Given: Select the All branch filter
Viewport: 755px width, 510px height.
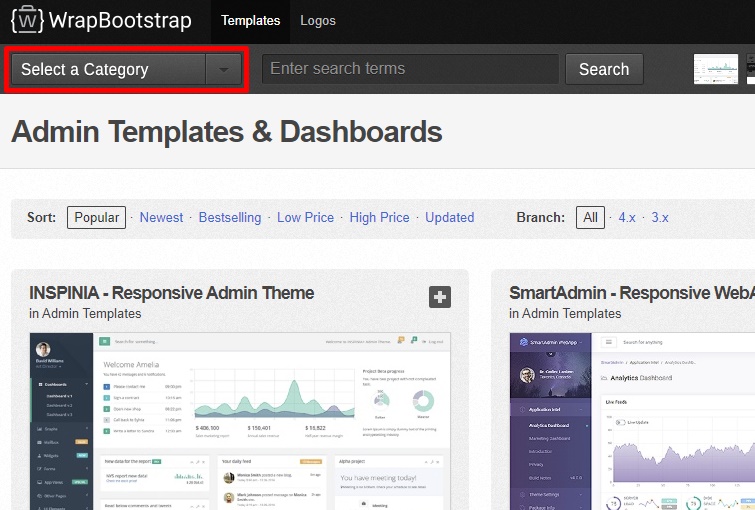Looking at the screenshot, I should (590, 218).
